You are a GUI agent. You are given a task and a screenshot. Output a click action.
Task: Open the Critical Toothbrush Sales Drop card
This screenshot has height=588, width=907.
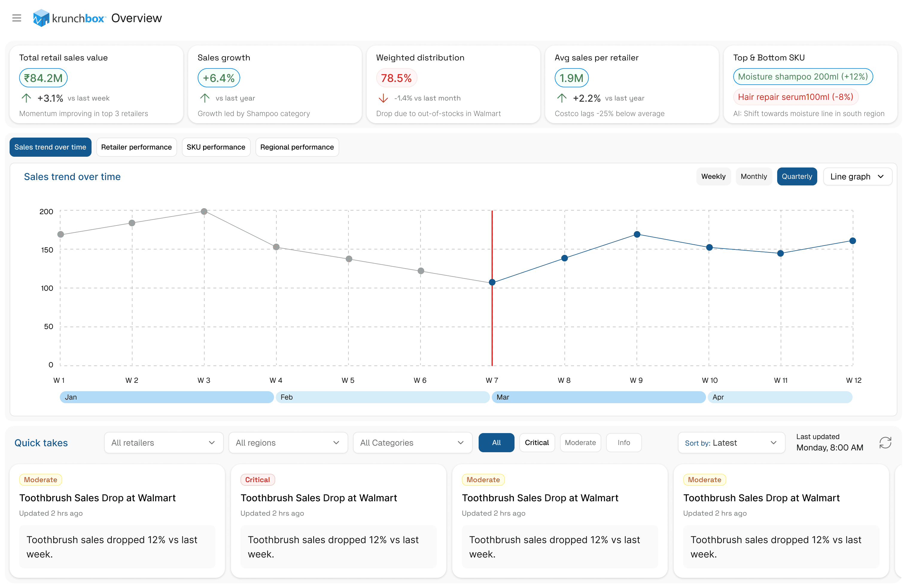pos(319,498)
